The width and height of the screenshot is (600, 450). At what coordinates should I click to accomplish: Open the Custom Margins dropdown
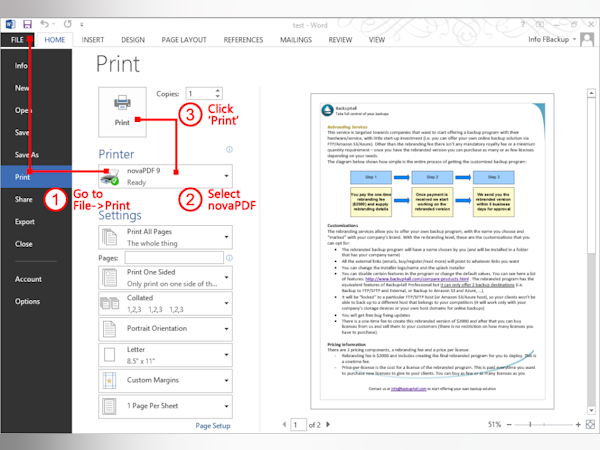pos(165,380)
